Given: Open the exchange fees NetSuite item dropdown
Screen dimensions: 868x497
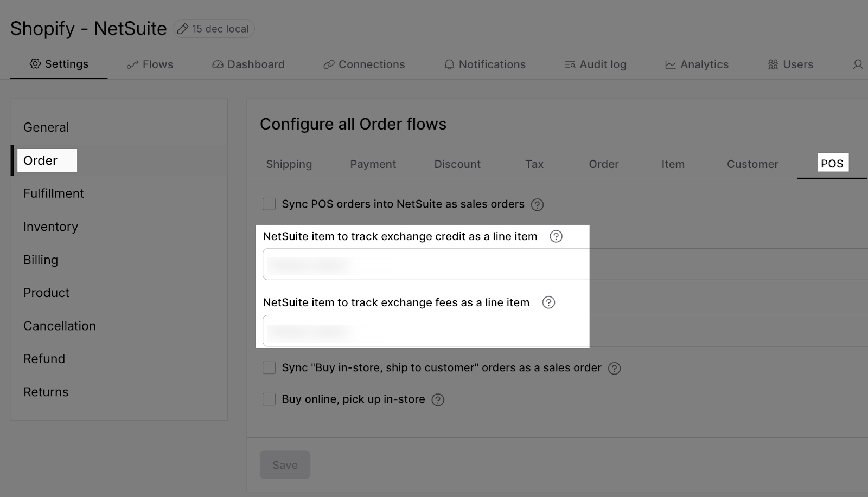Looking at the screenshot, I should (x=565, y=331).
